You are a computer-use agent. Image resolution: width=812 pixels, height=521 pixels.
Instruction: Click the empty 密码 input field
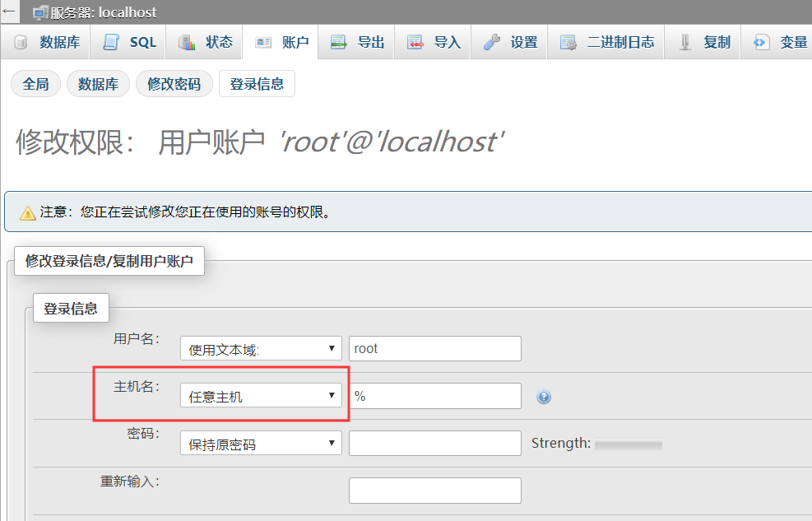(435, 444)
